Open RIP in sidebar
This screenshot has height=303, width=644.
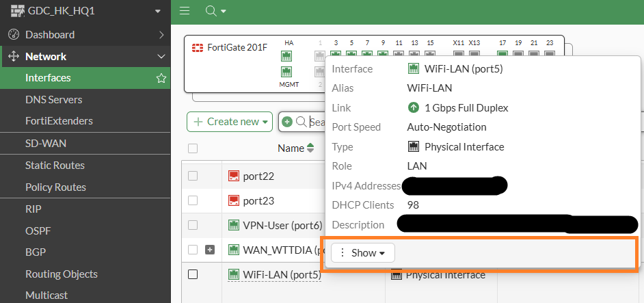(33, 209)
